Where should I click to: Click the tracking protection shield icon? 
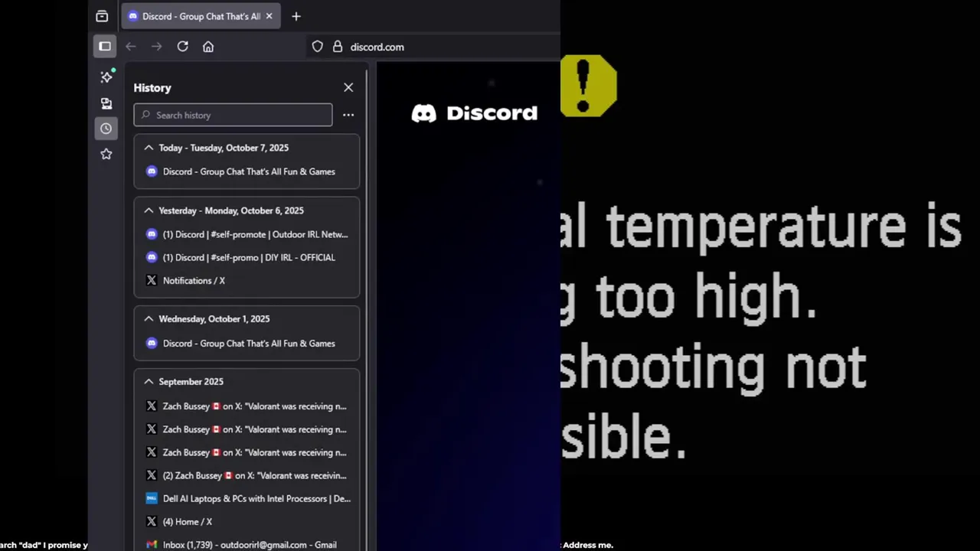pos(318,47)
